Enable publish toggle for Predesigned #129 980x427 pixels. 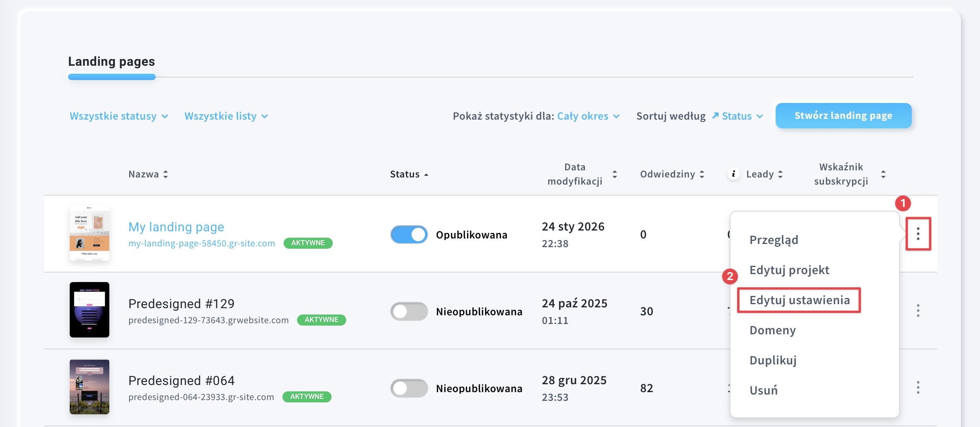(409, 311)
